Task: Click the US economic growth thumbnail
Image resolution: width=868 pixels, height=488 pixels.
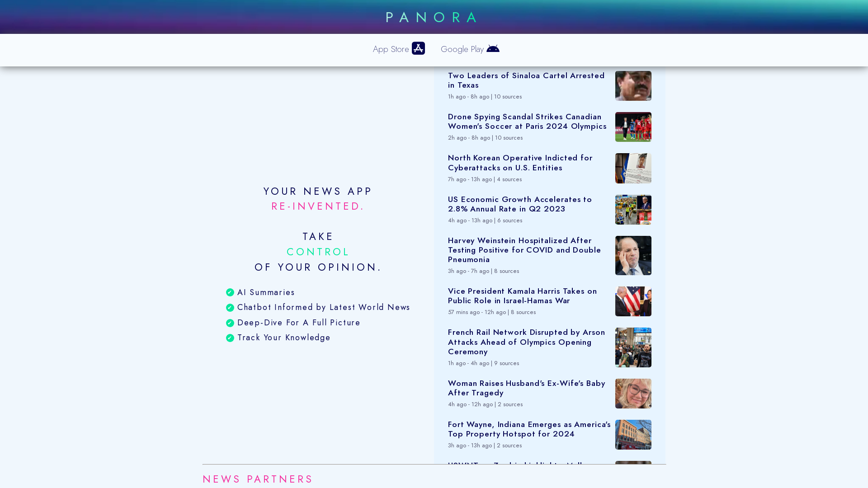Action: tap(633, 210)
